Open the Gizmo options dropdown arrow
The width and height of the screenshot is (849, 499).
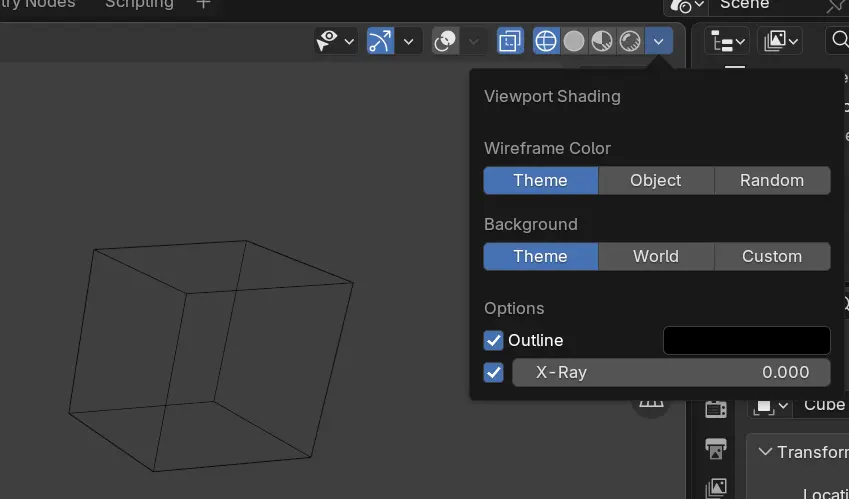[408, 41]
